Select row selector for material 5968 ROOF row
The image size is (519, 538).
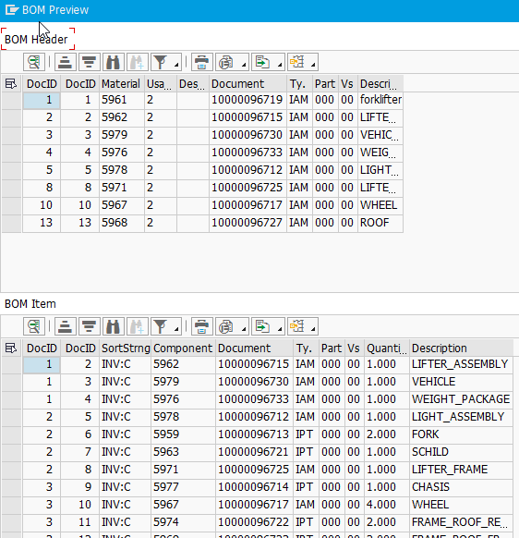[x=12, y=223]
